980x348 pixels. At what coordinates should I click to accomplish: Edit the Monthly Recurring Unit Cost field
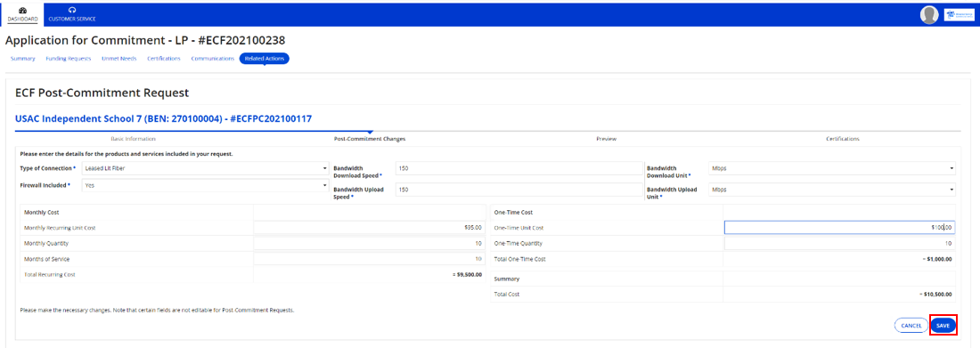coord(370,228)
